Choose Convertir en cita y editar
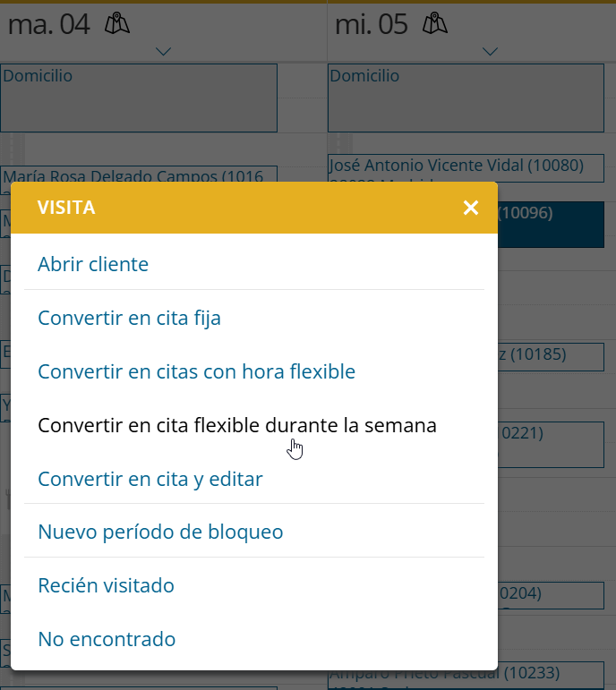Viewport: 616px width, 690px height. [x=150, y=479]
